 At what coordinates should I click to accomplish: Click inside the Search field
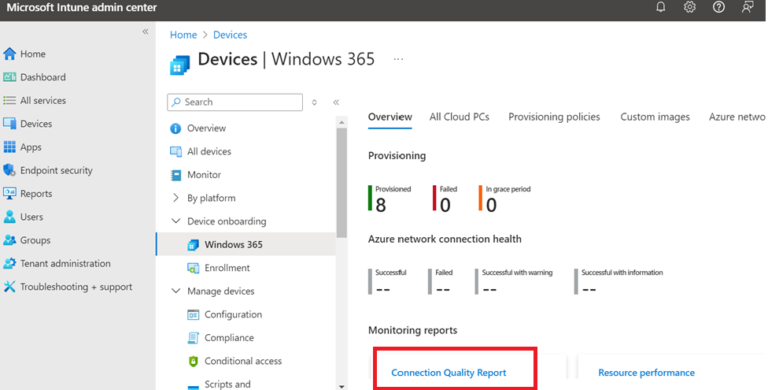[x=235, y=102]
